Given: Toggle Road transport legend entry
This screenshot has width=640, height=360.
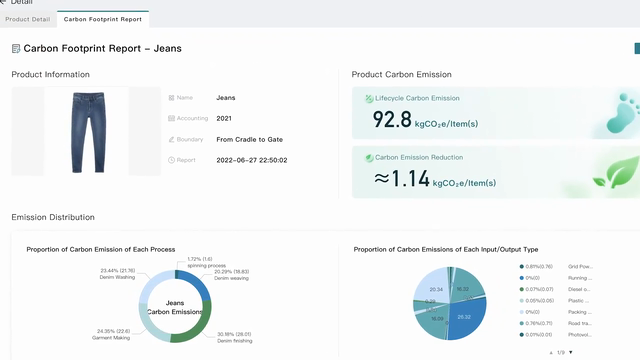Looking at the screenshot, I should [556, 323].
